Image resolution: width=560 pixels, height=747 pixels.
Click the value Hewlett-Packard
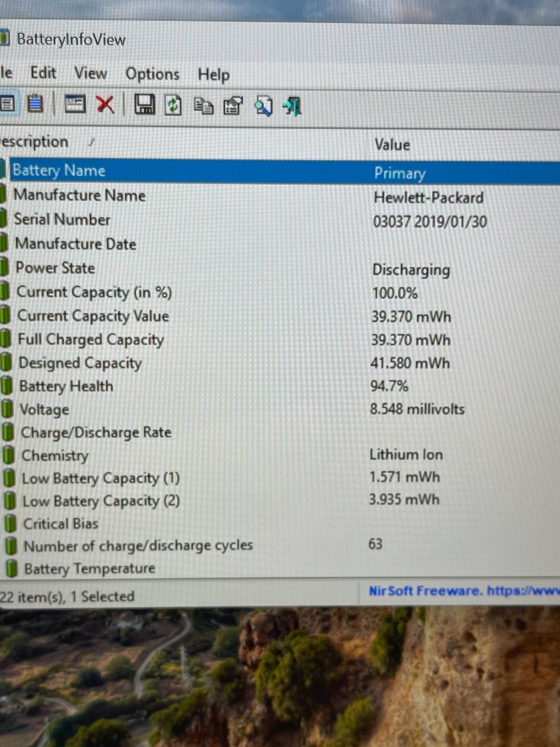(x=428, y=197)
